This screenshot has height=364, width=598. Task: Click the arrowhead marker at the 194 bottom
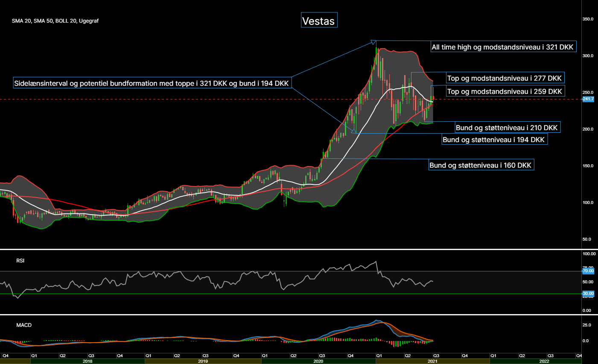[353, 131]
